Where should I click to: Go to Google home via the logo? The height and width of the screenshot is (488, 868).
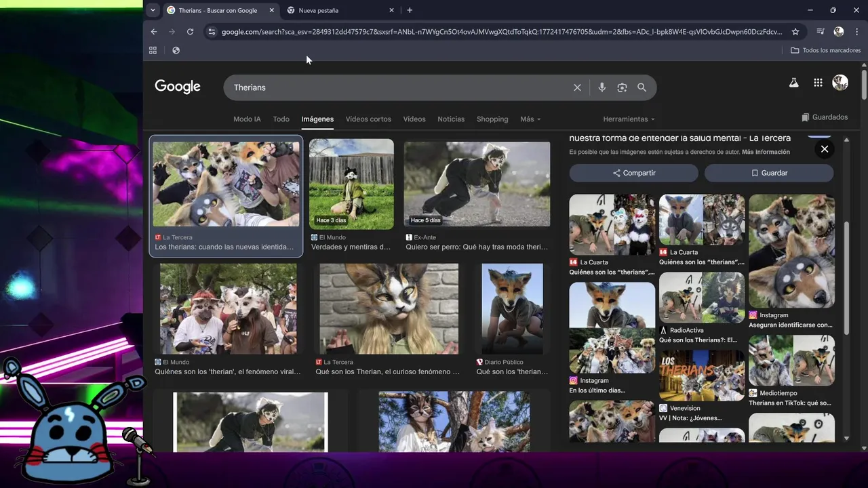tap(178, 87)
